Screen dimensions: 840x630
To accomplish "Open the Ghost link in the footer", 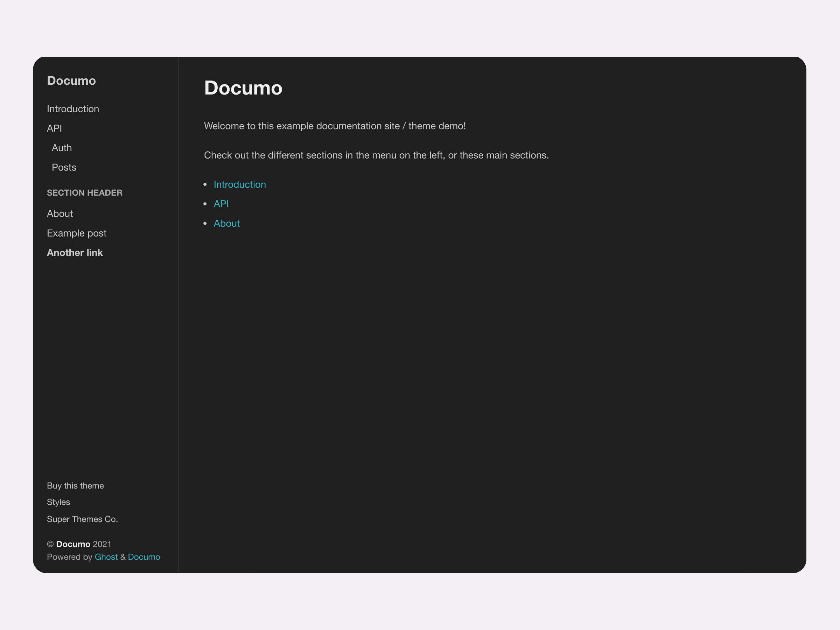I will coord(106,557).
